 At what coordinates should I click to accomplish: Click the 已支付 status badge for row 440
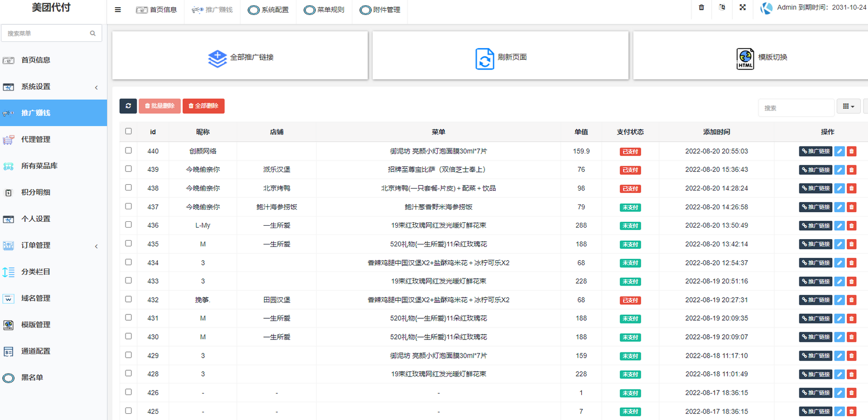630,151
